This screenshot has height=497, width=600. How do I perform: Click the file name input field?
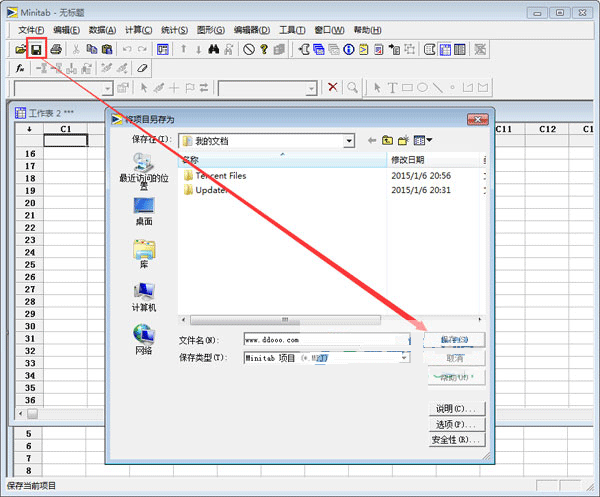click(327, 340)
